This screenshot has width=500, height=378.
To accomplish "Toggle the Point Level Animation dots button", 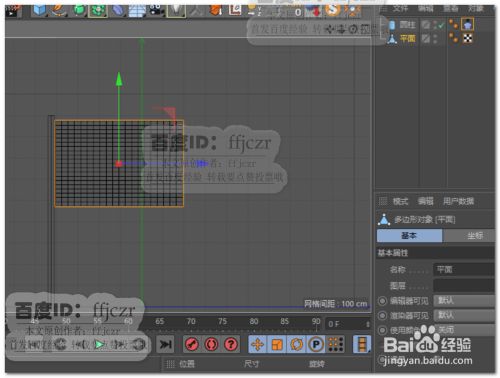I will [336, 344].
